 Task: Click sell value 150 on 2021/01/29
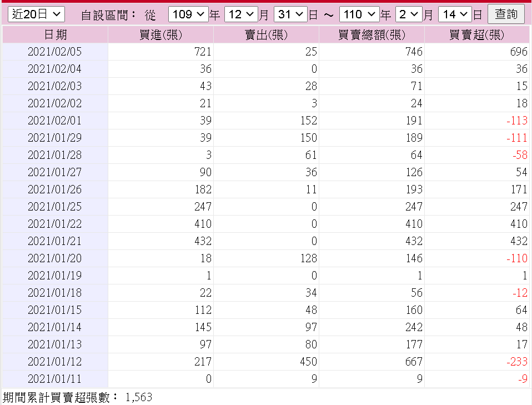coord(308,138)
